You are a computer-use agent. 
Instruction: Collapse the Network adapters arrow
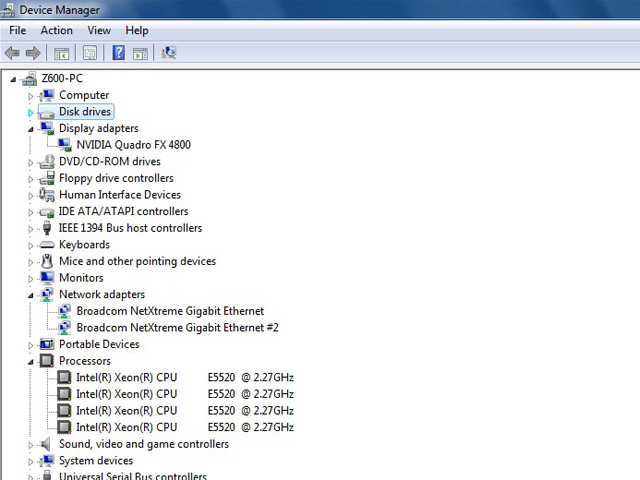31,296
